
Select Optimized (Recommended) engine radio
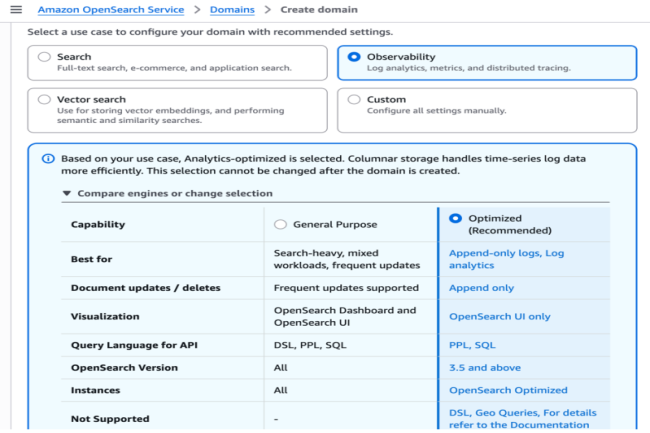455,218
